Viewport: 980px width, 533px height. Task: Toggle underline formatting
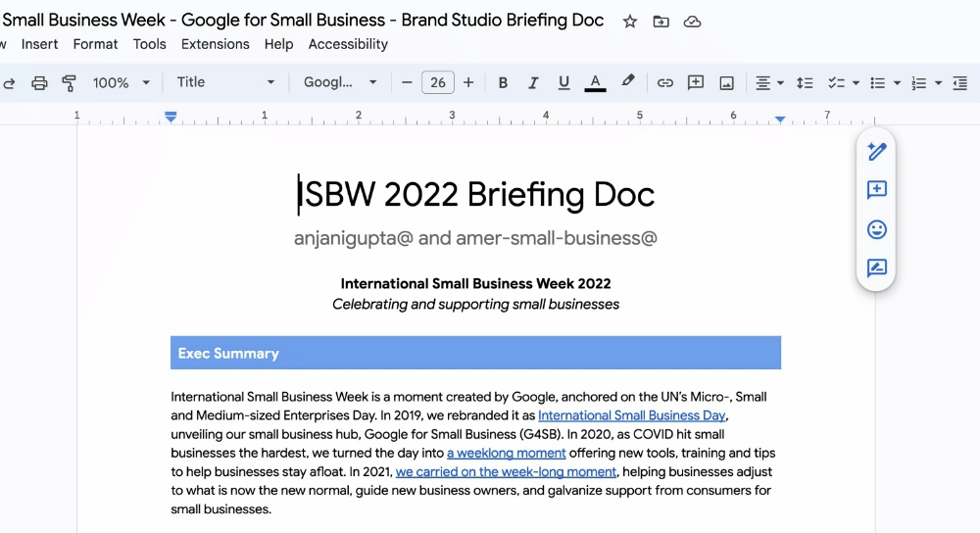pyautogui.click(x=563, y=83)
